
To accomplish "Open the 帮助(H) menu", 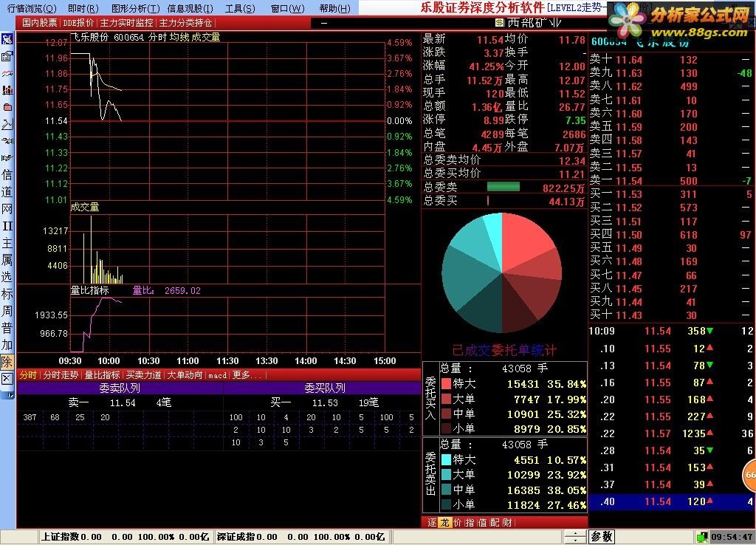I will click(x=334, y=8).
